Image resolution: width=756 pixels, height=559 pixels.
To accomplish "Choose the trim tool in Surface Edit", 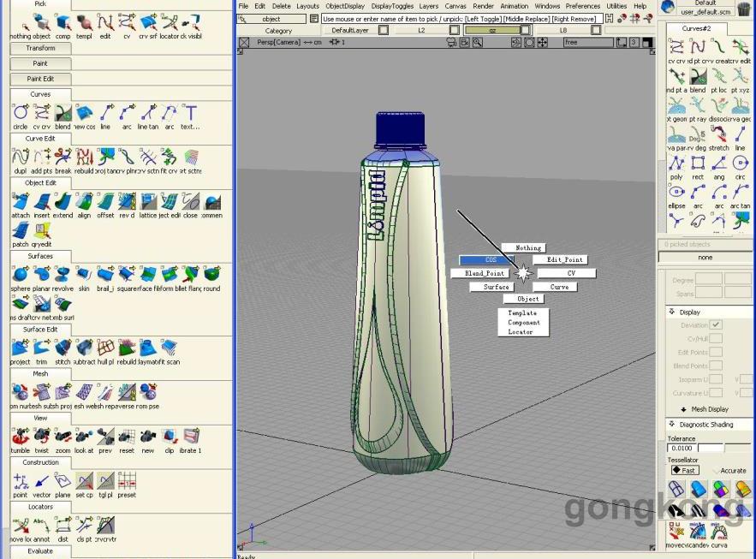I will click(x=41, y=348).
